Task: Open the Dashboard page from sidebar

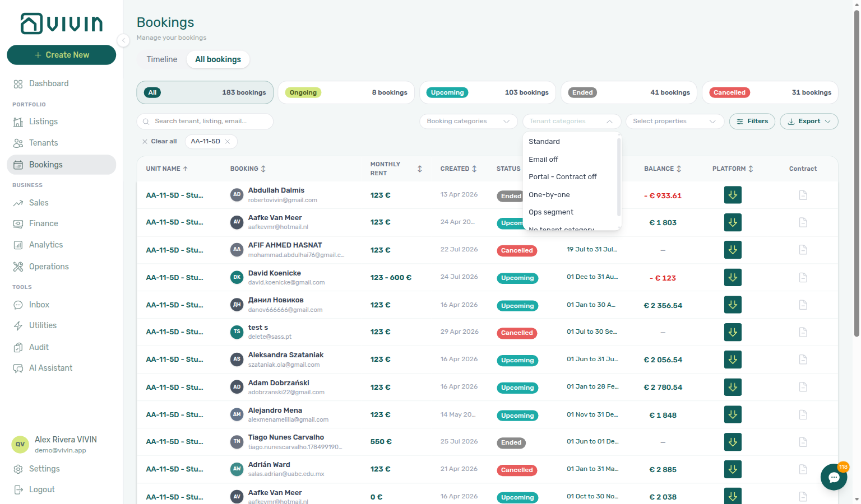Action: click(49, 83)
